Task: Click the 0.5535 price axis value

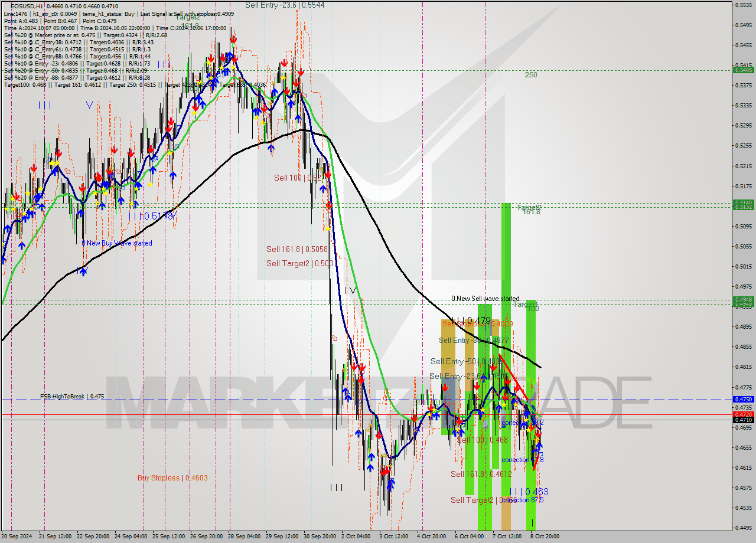Action: (743, 5)
